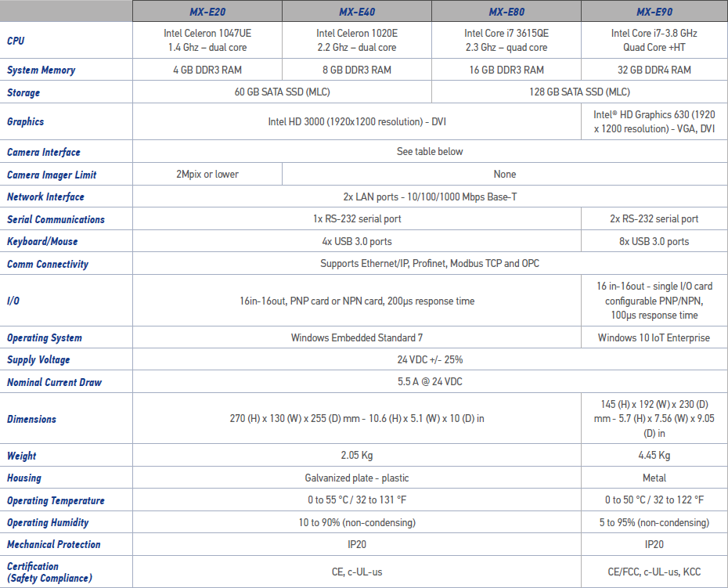Select the Comm Connectivity row label
The height and width of the screenshot is (588, 728).
(x=47, y=264)
